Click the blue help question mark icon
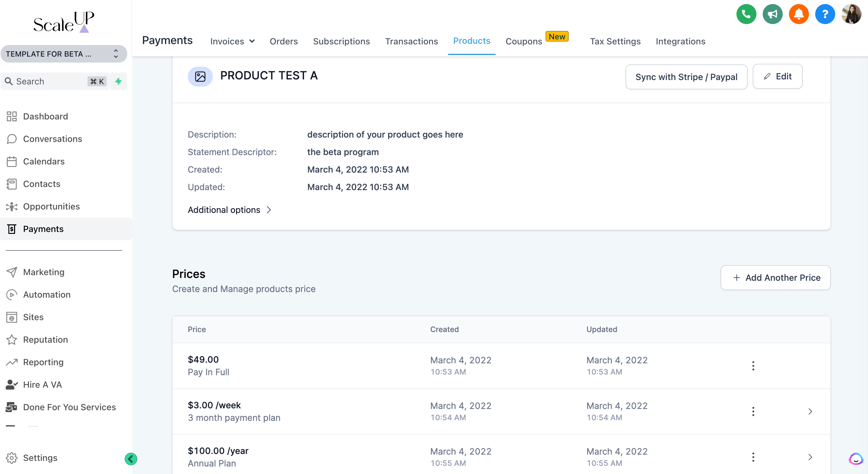The width and height of the screenshot is (868, 474). pyautogui.click(x=825, y=14)
